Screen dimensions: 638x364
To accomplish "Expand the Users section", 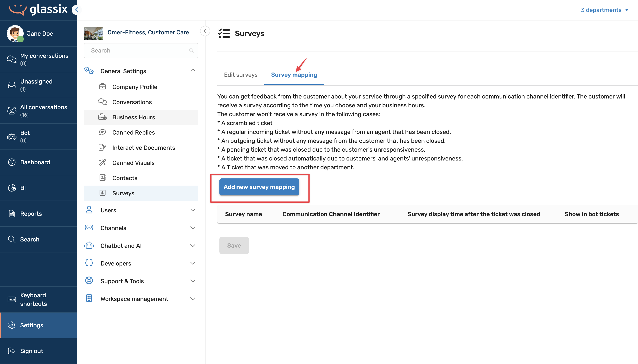I will (x=193, y=210).
